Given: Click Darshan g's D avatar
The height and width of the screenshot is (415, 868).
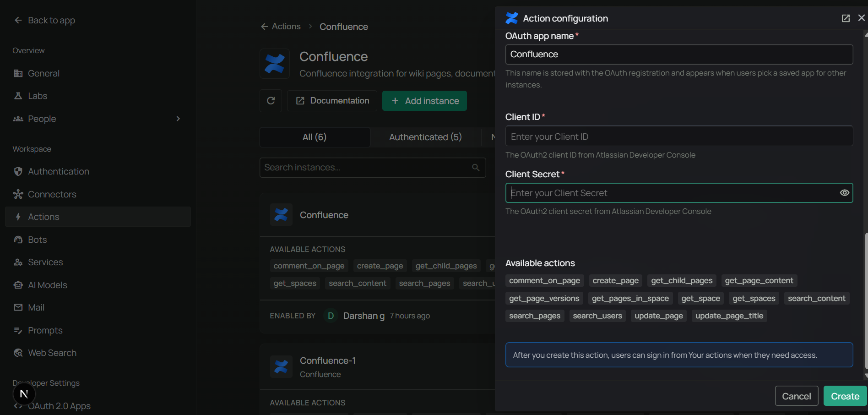Looking at the screenshot, I should [x=331, y=316].
